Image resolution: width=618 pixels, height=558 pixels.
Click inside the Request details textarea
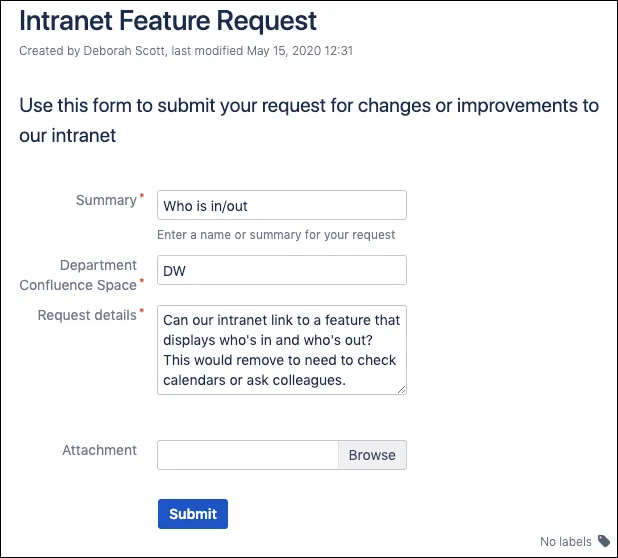[x=282, y=350]
